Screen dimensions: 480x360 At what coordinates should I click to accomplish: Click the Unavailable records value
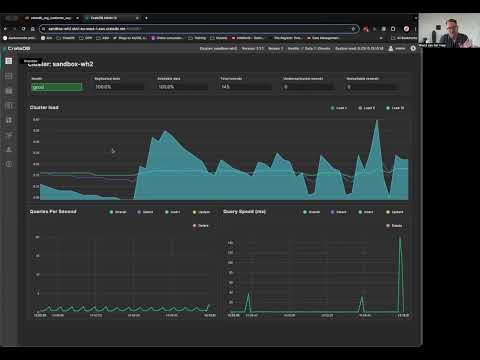(x=371, y=87)
